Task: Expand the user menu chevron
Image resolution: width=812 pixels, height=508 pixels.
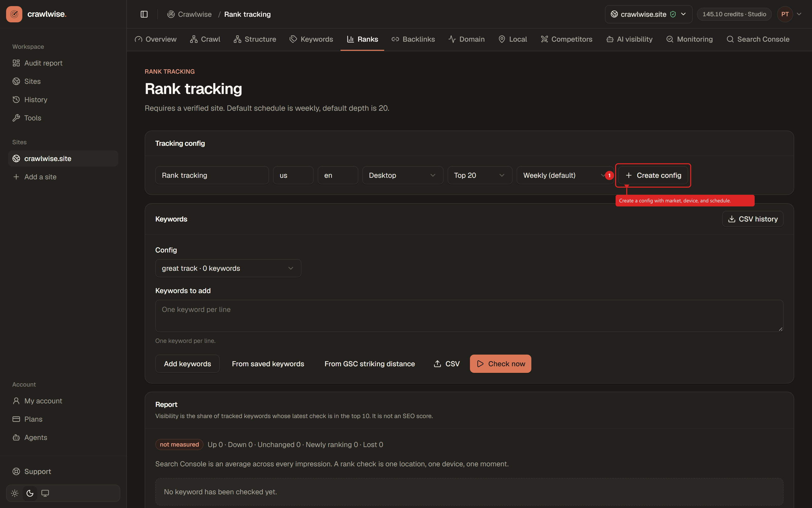Action: coord(799,14)
